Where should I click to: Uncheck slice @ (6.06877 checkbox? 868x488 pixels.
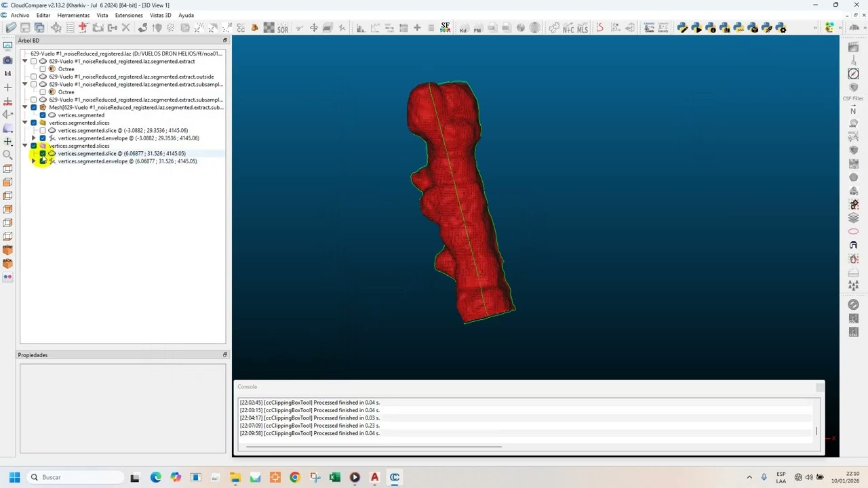click(43, 153)
